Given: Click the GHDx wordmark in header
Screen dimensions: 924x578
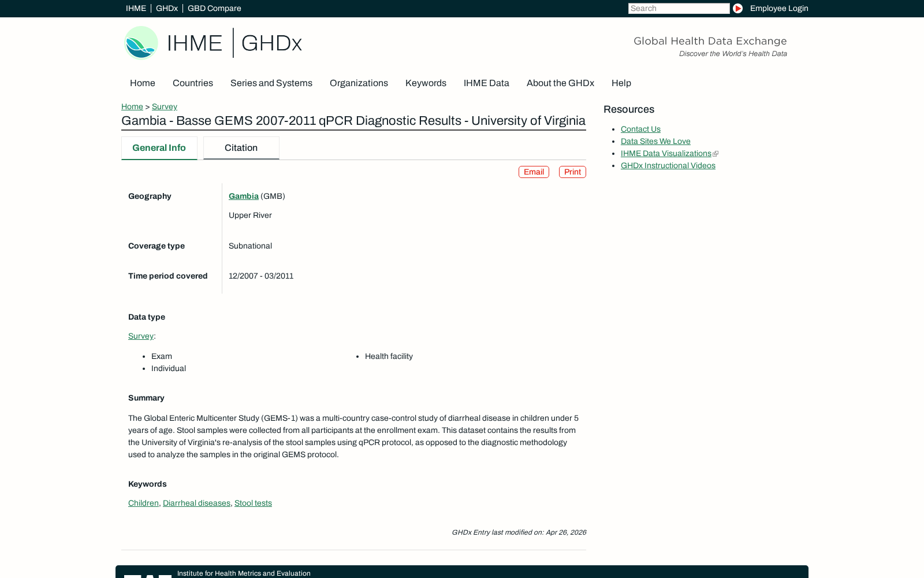Looking at the screenshot, I should click(271, 43).
